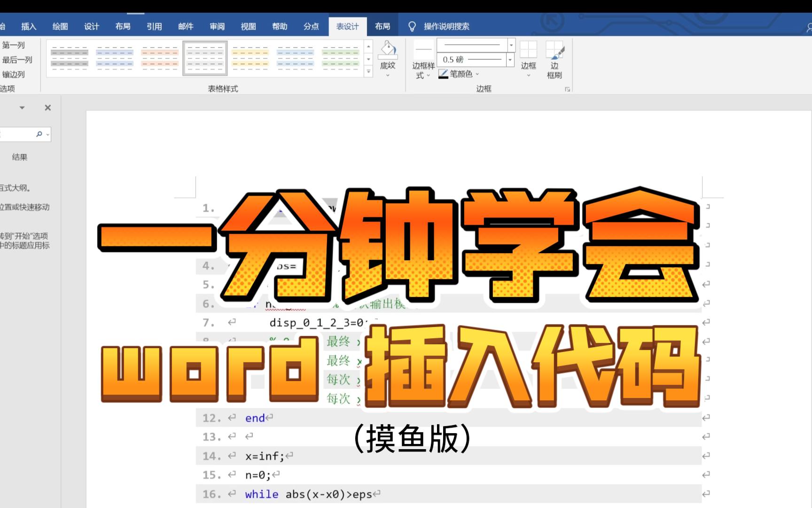The width and height of the screenshot is (812, 508).
Task: Open the 插入 ribbon tab
Action: 29,26
